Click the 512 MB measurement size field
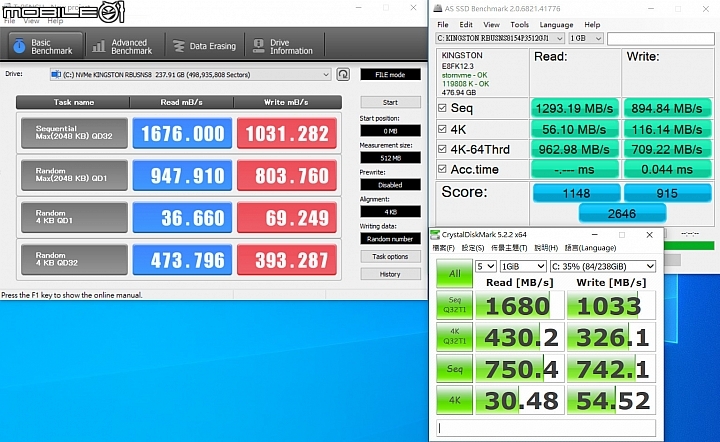Image resolution: width=720 pixels, height=442 pixels. pyautogui.click(x=390, y=158)
